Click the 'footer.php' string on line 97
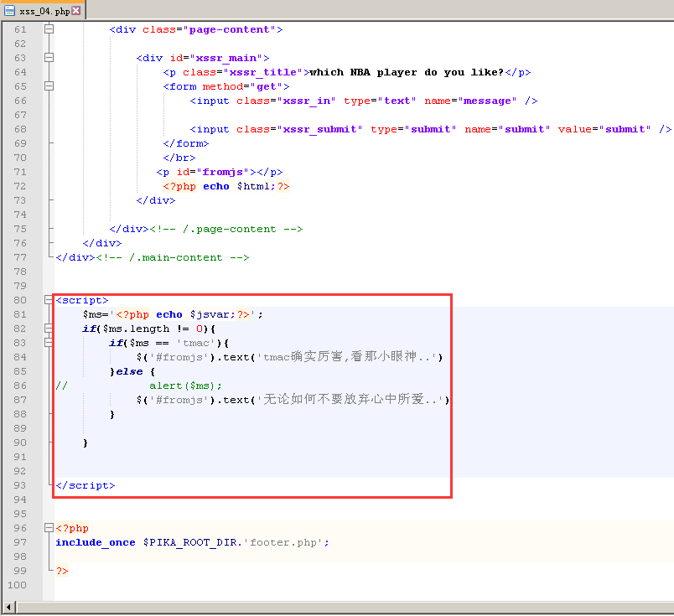 pyautogui.click(x=283, y=542)
